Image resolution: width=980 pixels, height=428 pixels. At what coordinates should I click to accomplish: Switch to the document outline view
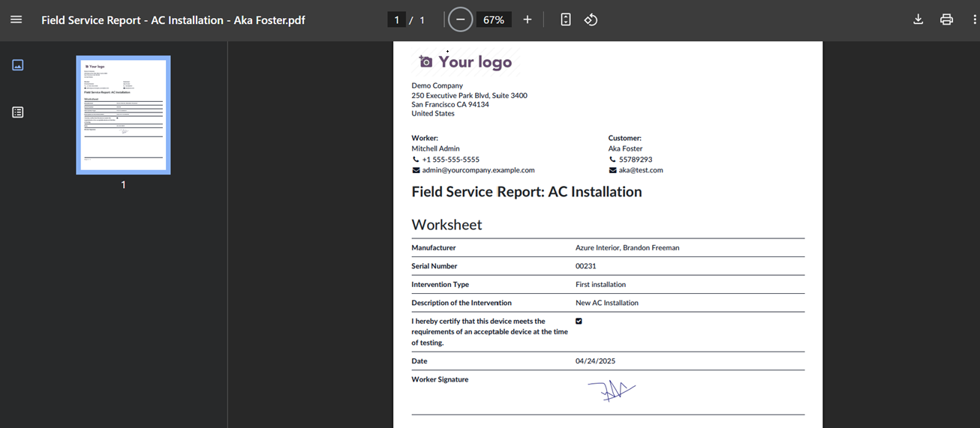[18, 112]
